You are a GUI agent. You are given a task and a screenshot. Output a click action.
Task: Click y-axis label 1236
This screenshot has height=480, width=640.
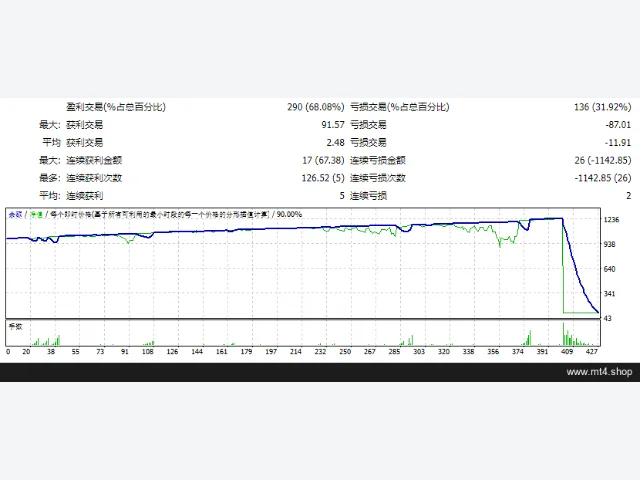611,220
